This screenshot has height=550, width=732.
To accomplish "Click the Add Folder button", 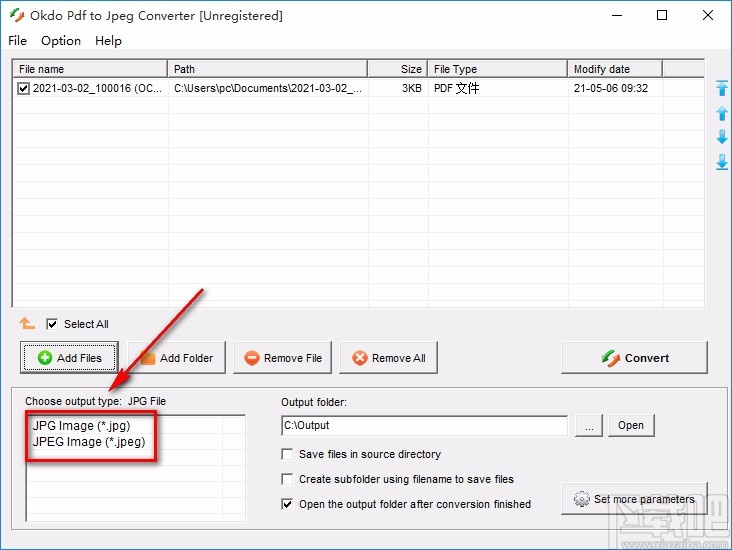I will point(176,358).
